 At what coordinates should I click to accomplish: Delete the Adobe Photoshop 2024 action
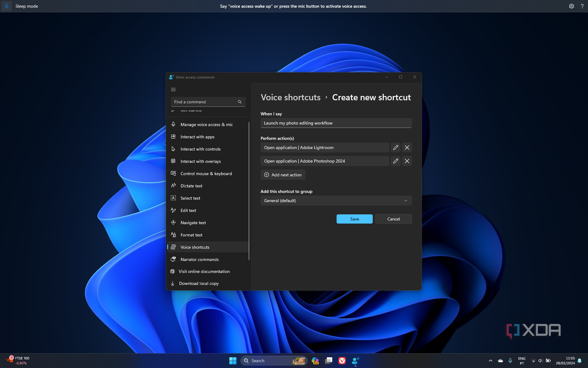pos(407,161)
